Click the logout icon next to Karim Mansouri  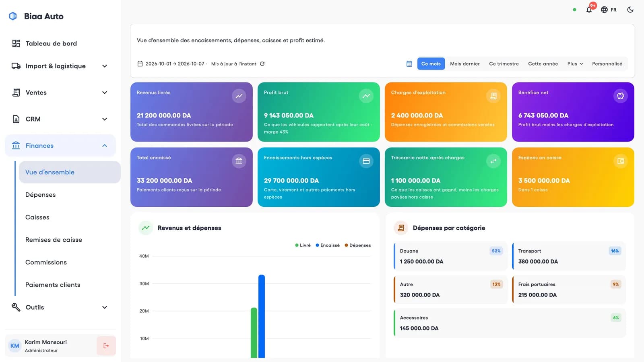tap(106, 346)
